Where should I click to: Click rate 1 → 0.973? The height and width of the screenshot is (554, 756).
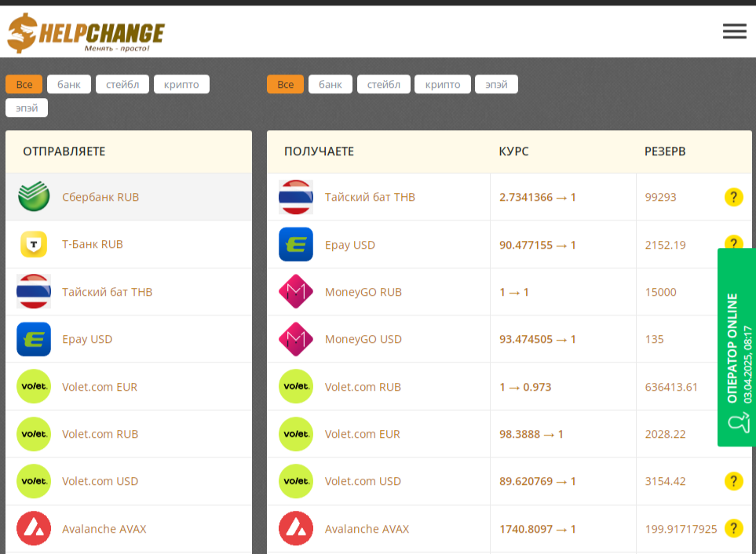click(525, 387)
